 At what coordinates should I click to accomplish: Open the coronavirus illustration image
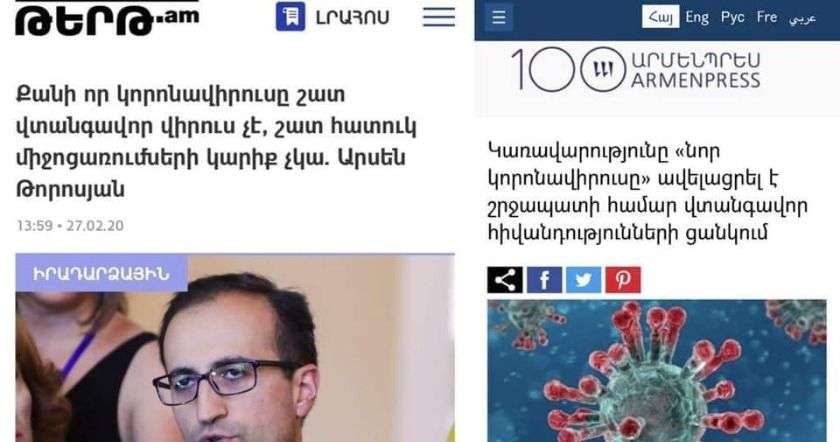[x=657, y=371]
